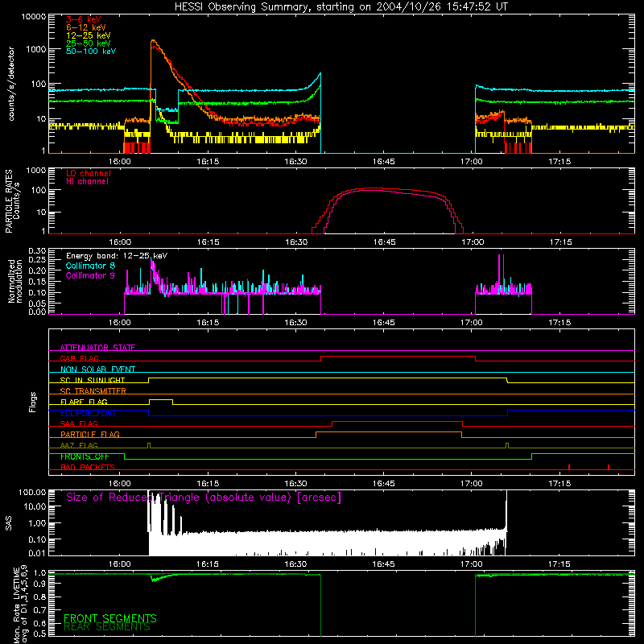Screen dimensions: 644x644
Task: Click the FRONTS OFF flag label
Action: [x=85, y=456]
